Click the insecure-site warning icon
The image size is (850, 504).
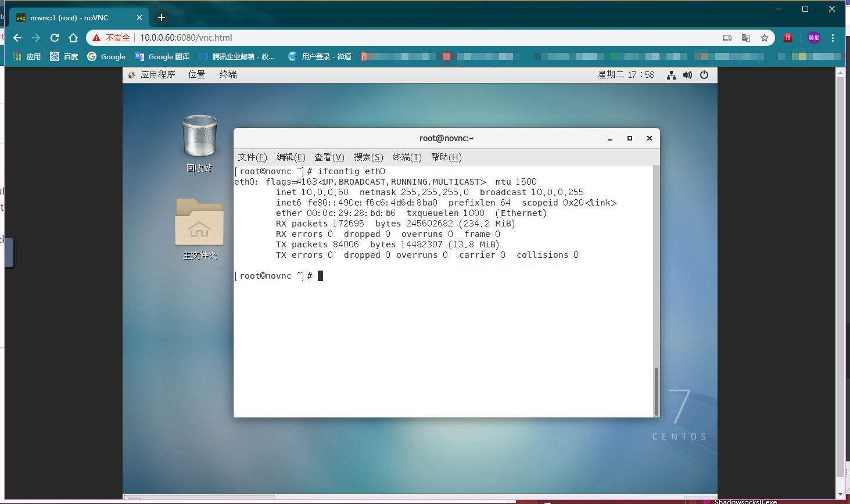(x=96, y=38)
